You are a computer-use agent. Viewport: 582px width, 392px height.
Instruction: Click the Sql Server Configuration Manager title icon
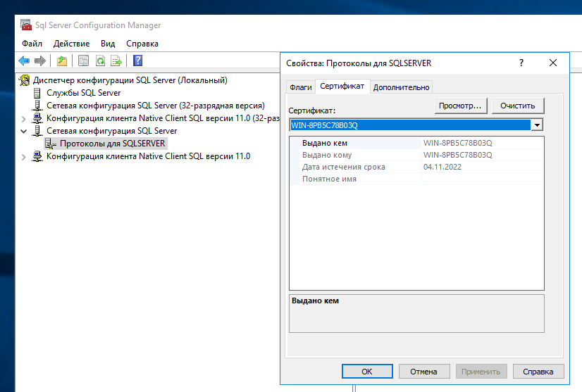(x=26, y=25)
